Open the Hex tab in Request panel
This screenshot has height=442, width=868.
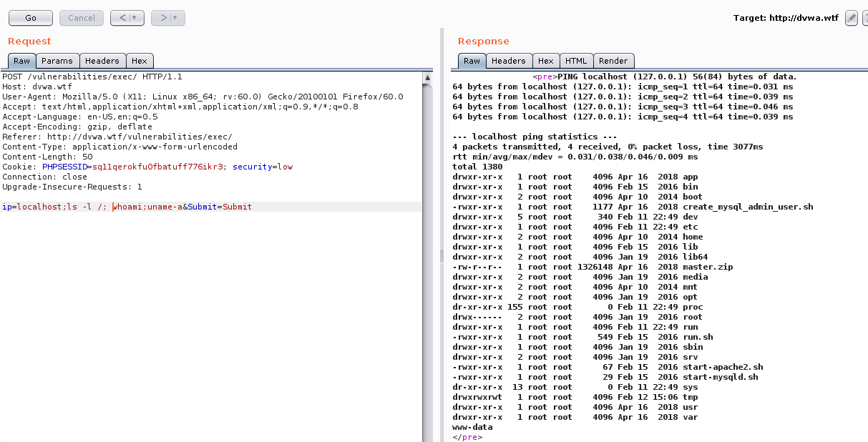[x=140, y=61]
